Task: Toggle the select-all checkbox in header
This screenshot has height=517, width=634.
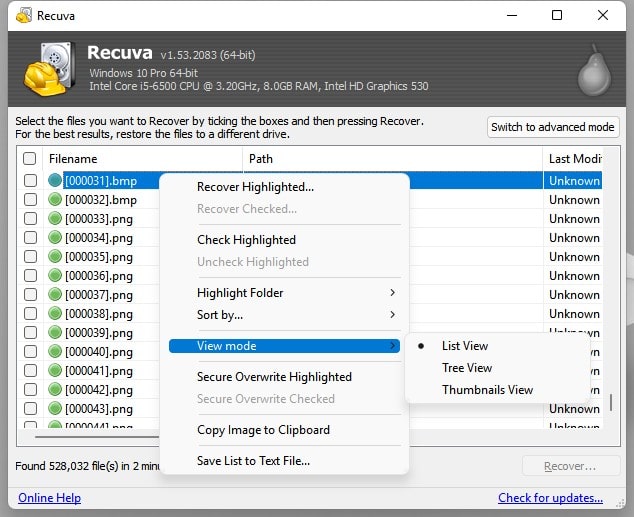Action: pos(30,158)
